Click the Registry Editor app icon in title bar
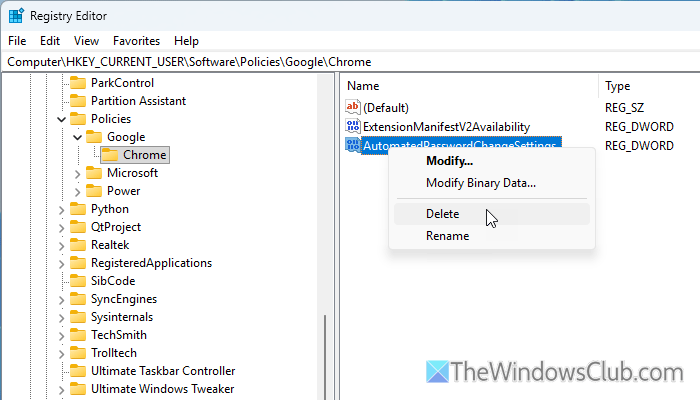The height and width of the screenshot is (400, 700). coord(16,16)
